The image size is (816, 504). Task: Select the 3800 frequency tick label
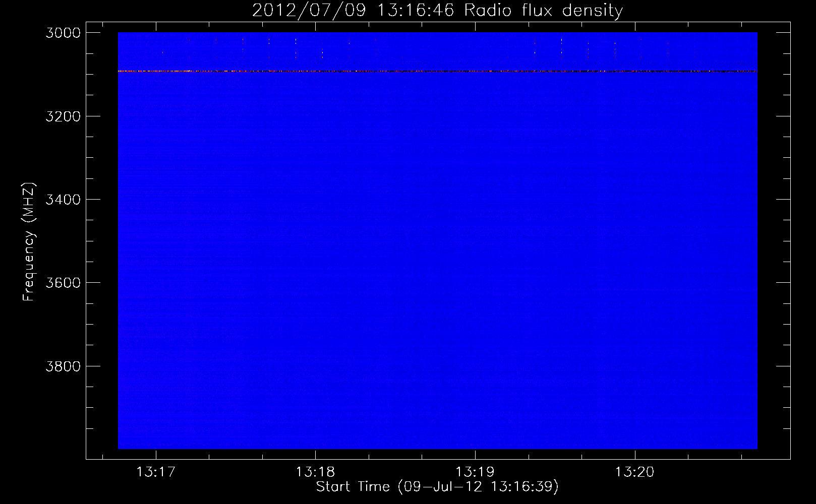(63, 366)
